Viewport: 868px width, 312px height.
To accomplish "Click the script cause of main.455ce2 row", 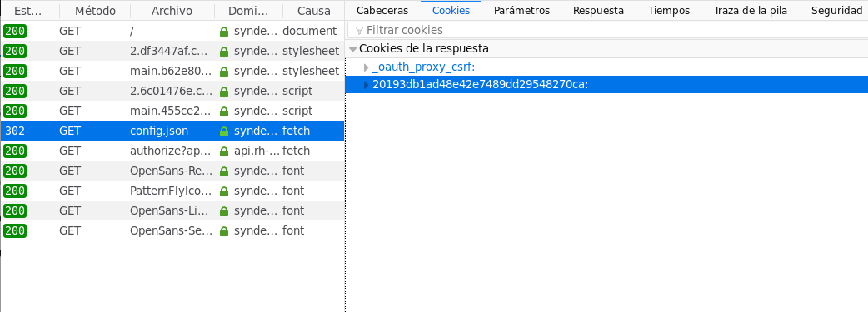I will tap(297, 111).
